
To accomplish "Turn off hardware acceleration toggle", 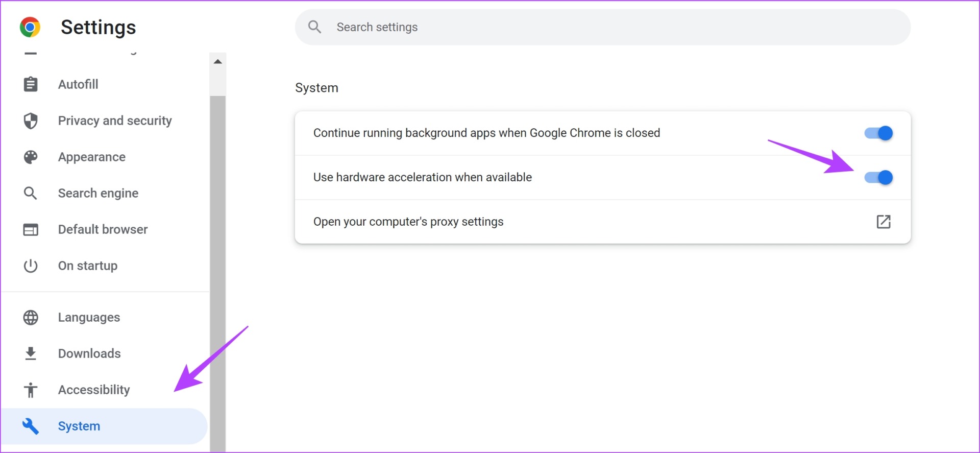I will coord(878,178).
